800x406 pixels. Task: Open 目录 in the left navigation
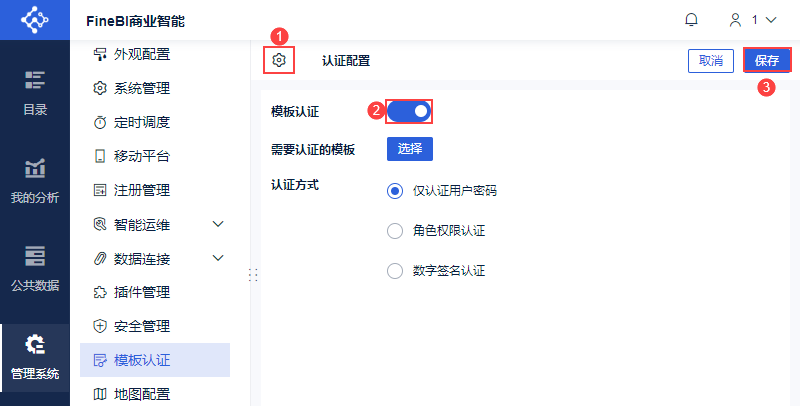pyautogui.click(x=34, y=92)
